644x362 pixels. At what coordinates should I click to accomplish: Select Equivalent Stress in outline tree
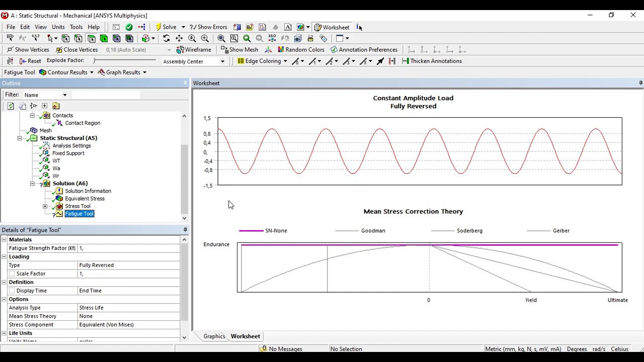point(85,199)
